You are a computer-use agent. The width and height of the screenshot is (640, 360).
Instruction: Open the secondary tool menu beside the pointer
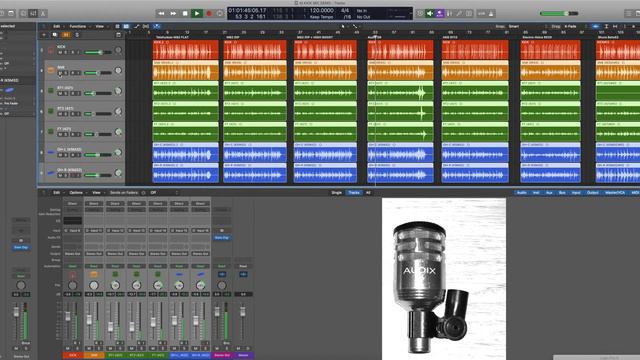355,26
